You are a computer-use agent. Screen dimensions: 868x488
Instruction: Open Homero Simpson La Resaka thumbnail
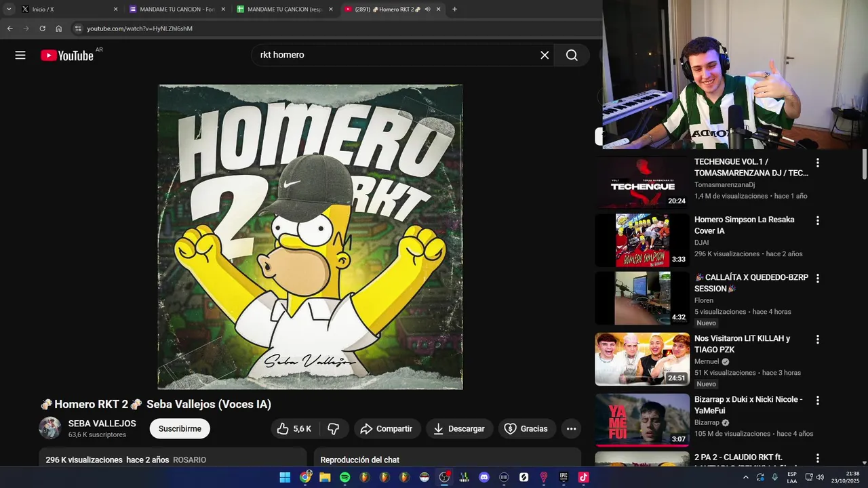(x=642, y=241)
